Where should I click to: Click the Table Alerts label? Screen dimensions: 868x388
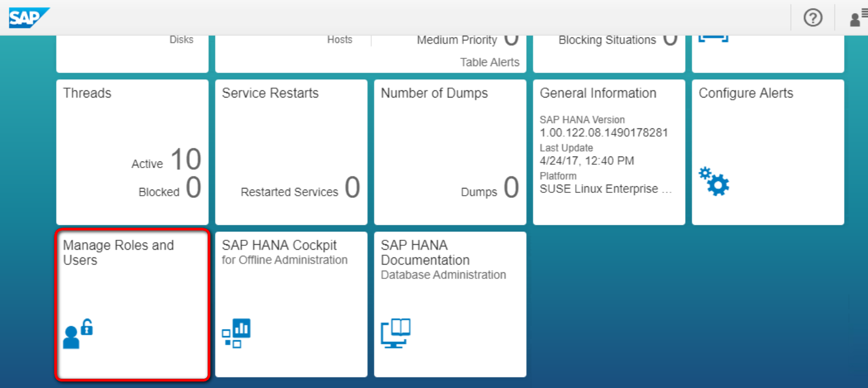click(490, 62)
